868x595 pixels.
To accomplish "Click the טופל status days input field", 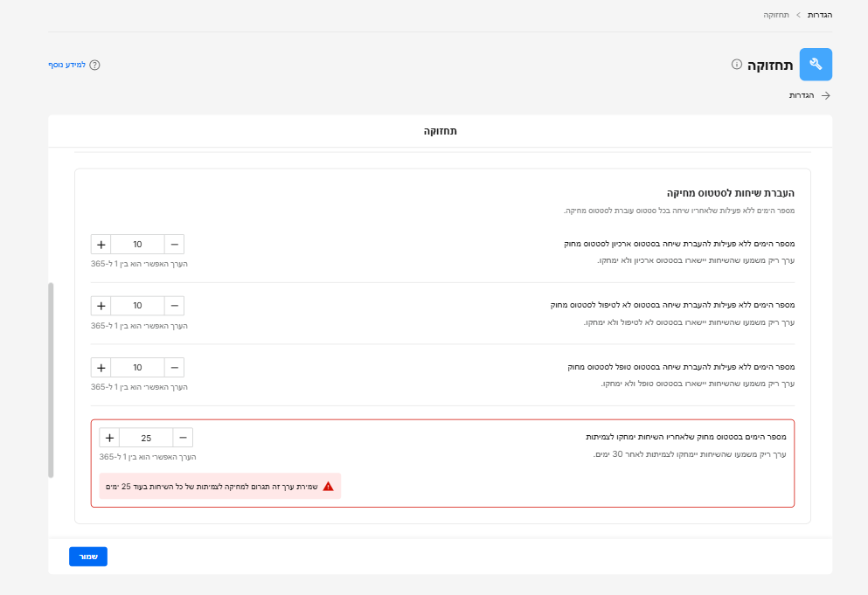I will click(x=137, y=368).
